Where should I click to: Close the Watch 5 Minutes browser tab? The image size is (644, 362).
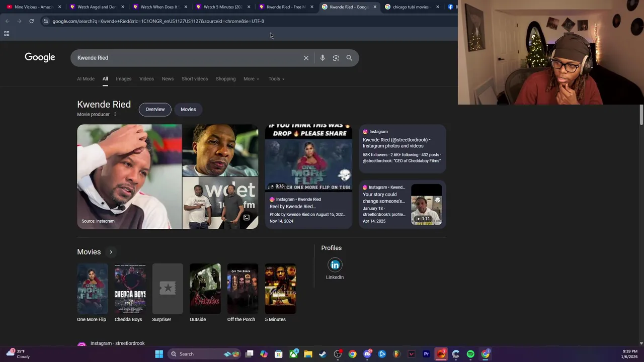249,7
